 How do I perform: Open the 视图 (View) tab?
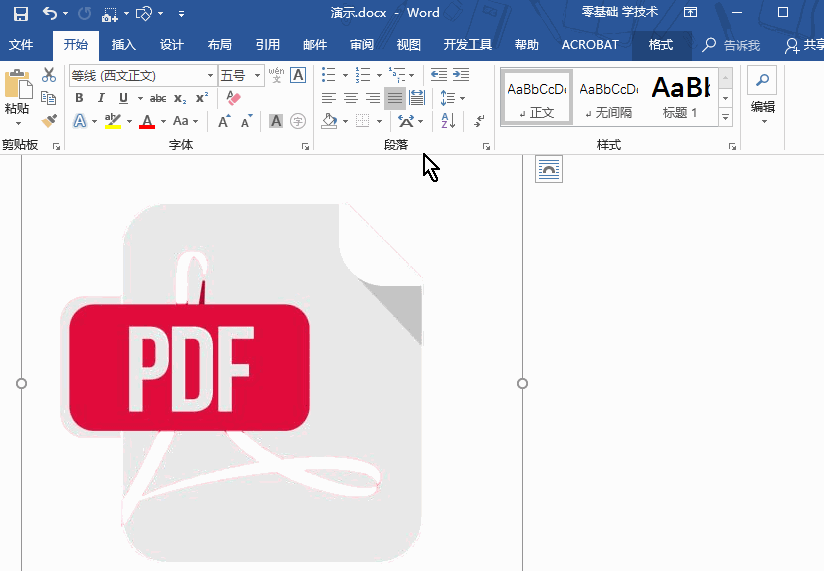point(408,45)
